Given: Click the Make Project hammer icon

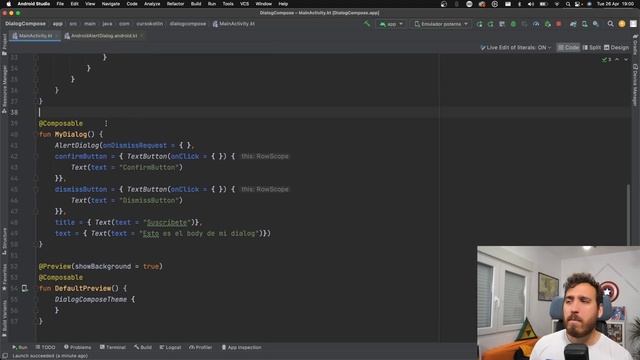Looking at the screenshot, I should [367, 24].
